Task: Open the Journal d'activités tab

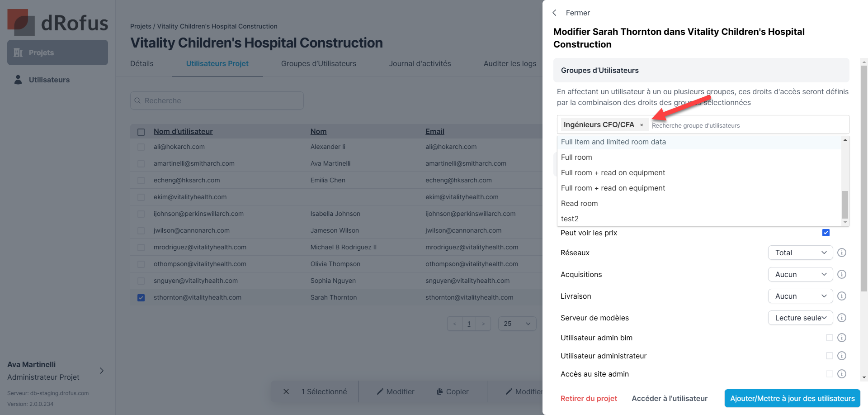Action: point(420,64)
